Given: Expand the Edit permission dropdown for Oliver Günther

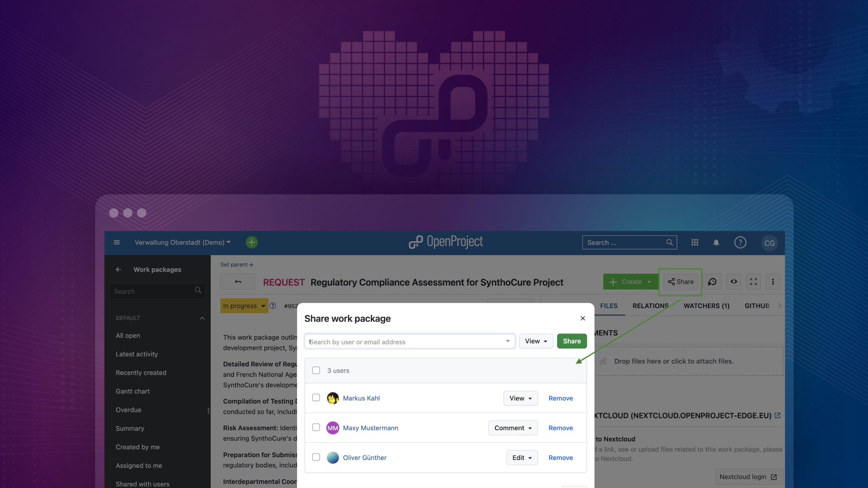Looking at the screenshot, I should point(521,457).
